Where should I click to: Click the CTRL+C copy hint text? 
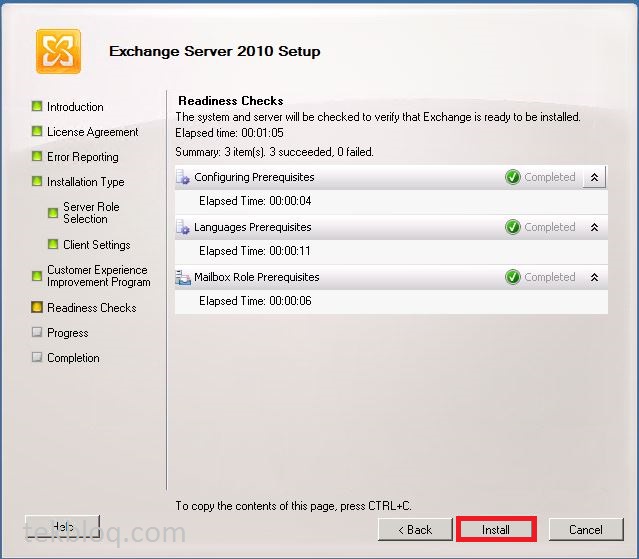click(x=293, y=506)
